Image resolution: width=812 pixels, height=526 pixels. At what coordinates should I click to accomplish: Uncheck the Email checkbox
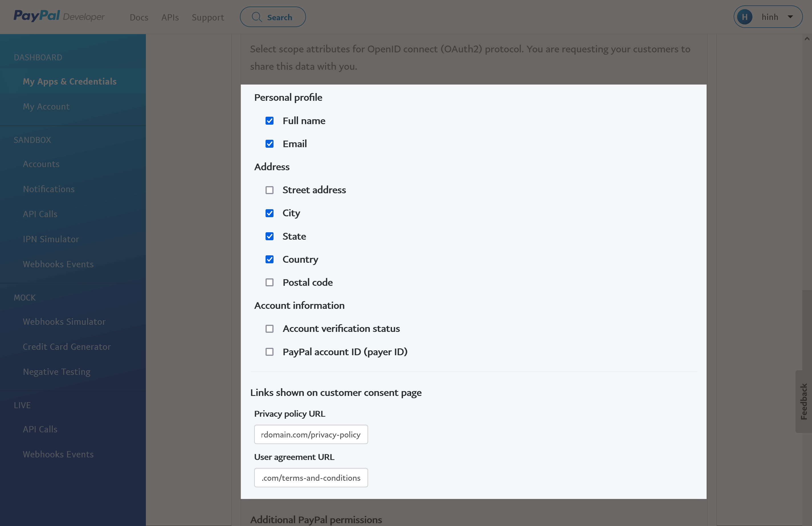click(270, 144)
